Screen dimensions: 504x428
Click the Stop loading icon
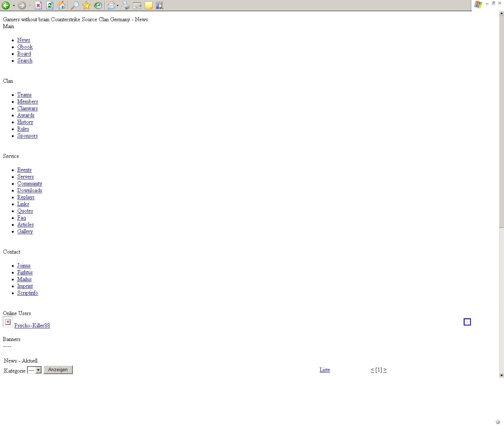(38, 5)
